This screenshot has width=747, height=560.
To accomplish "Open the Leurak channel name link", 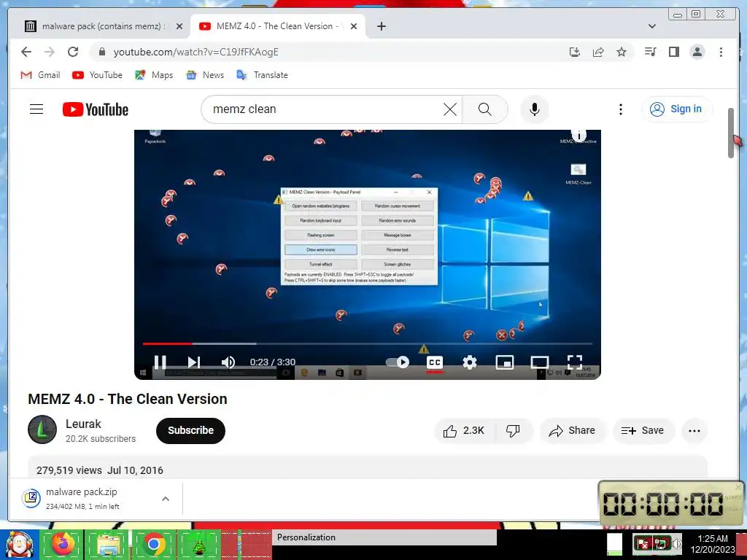I will (83, 424).
